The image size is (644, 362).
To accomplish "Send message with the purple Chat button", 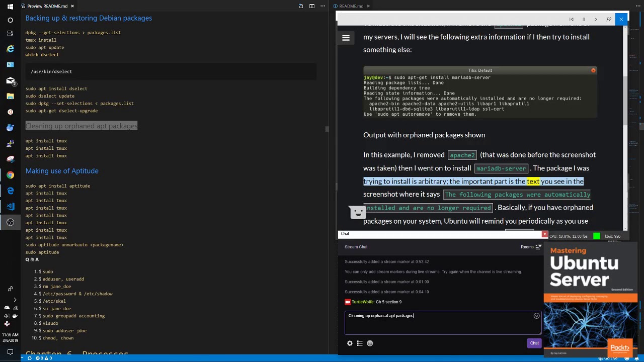I will (x=534, y=343).
